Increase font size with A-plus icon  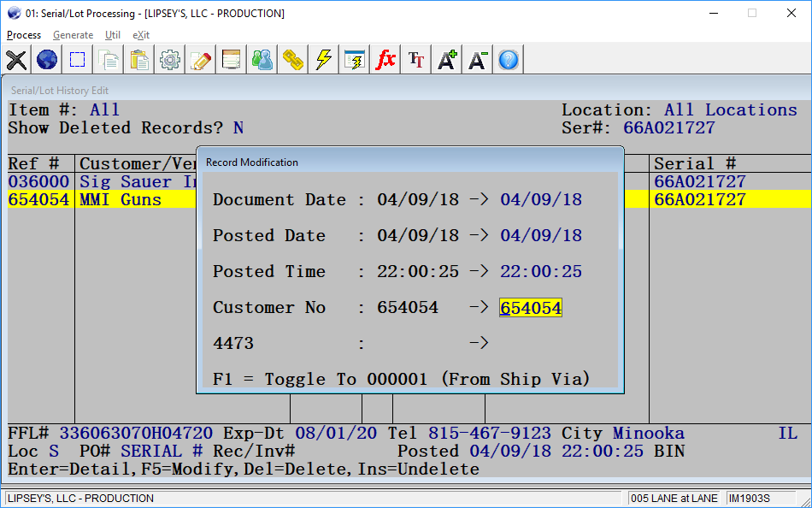click(447, 60)
